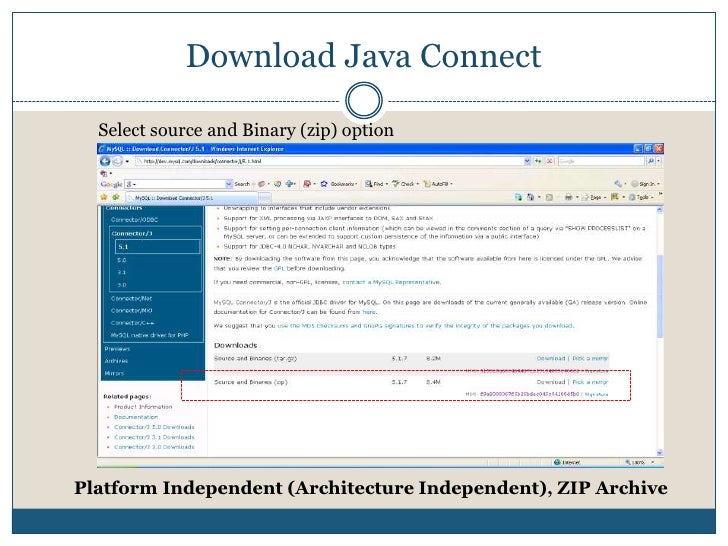Open the Previews sidebar link
Screen dimensions: 728x546
[117, 349]
